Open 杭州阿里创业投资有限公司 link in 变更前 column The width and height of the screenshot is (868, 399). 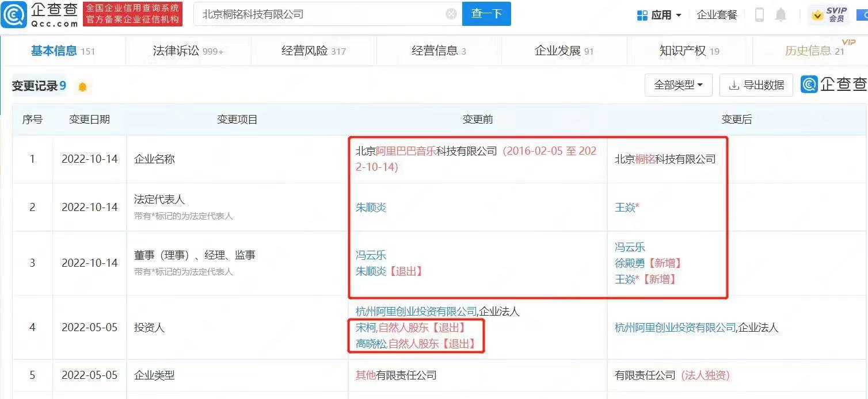click(x=416, y=312)
